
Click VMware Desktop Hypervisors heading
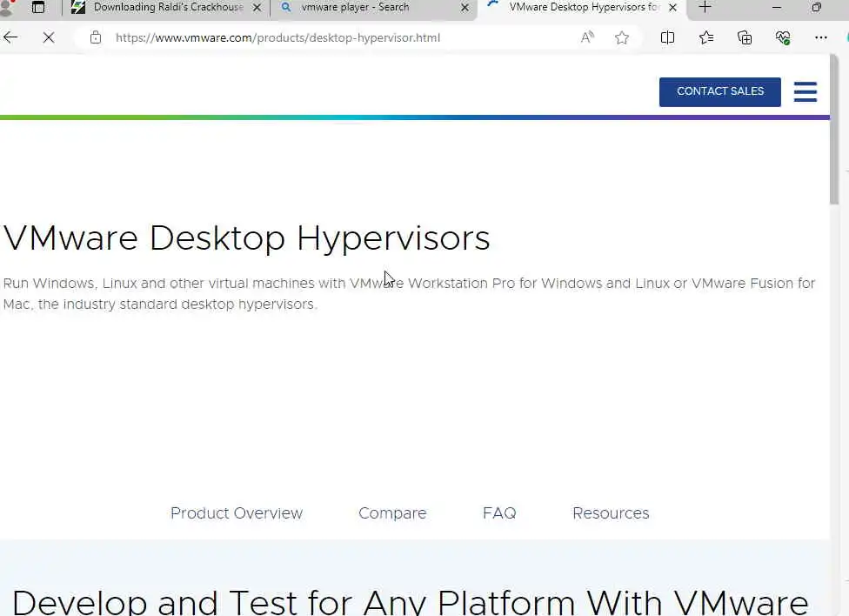tap(246, 238)
